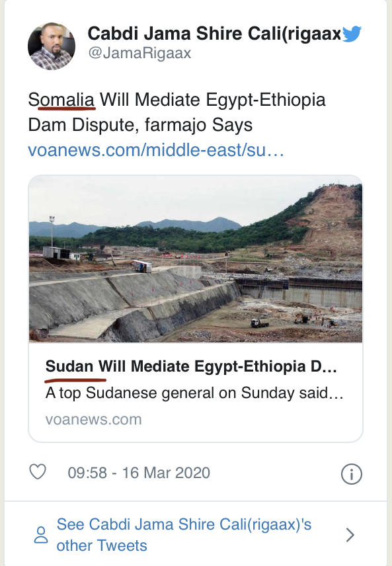This screenshot has width=392, height=566.
Task: Open Cabdi Jama Shire's profile picture
Action: click(x=52, y=46)
